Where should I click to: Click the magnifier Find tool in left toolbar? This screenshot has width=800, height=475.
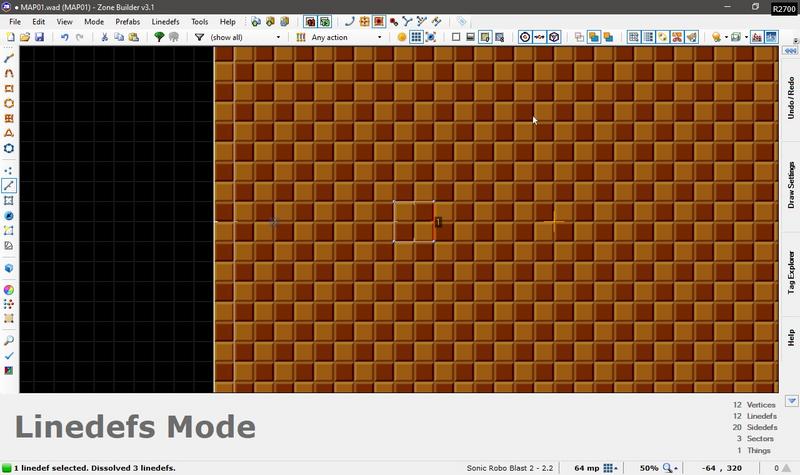(x=9, y=340)
